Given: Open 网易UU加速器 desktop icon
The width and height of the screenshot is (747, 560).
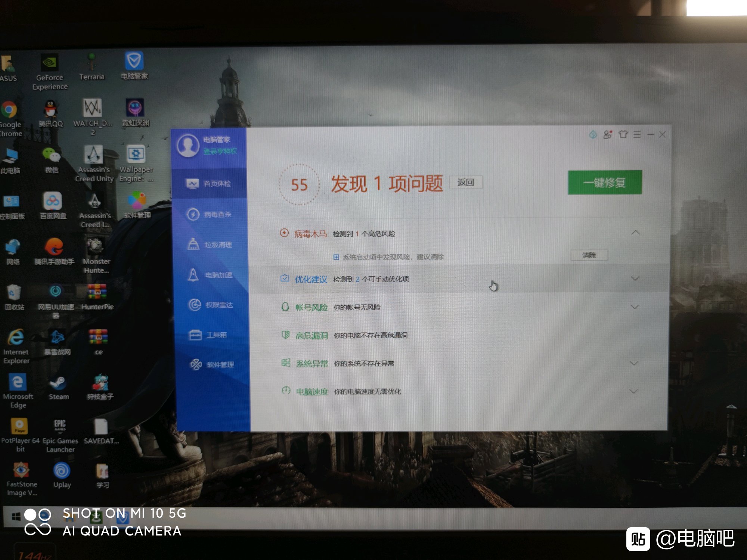Looking at the screenshot, I should tap(56, 301).
